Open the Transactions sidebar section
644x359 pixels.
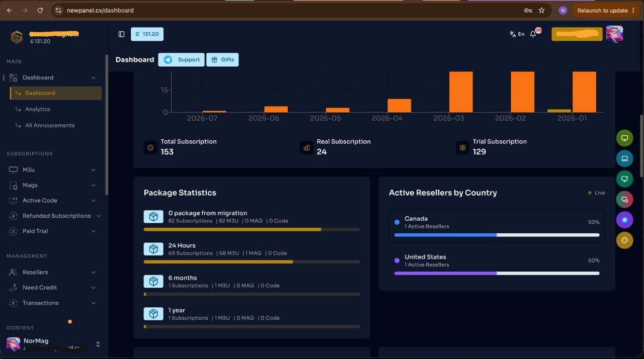click(52, 303)
